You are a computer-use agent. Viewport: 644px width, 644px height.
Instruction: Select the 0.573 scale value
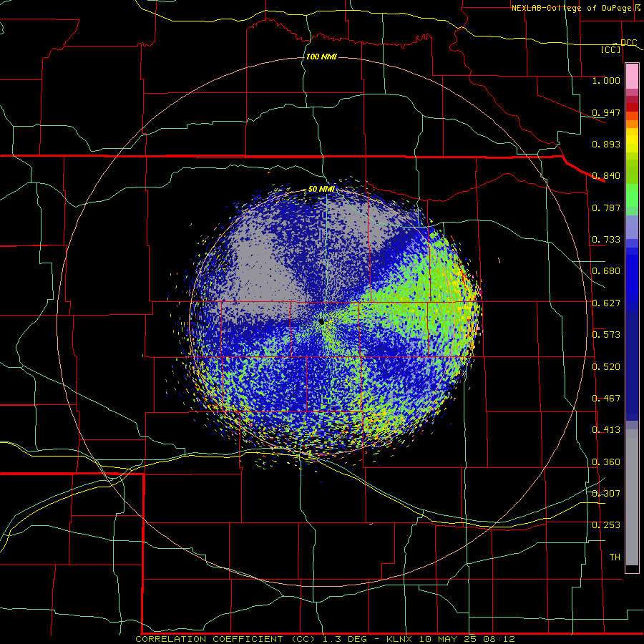[x=606, y=335]
